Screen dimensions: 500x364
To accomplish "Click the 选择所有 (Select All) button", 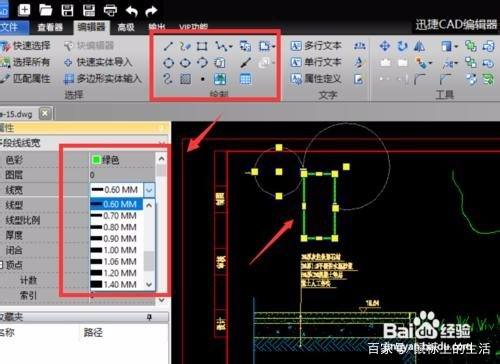I will 26,62.
